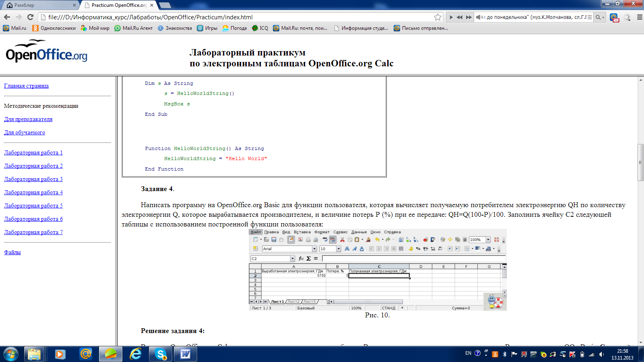Open the Файлы link
644x362 pixels.
12,252
